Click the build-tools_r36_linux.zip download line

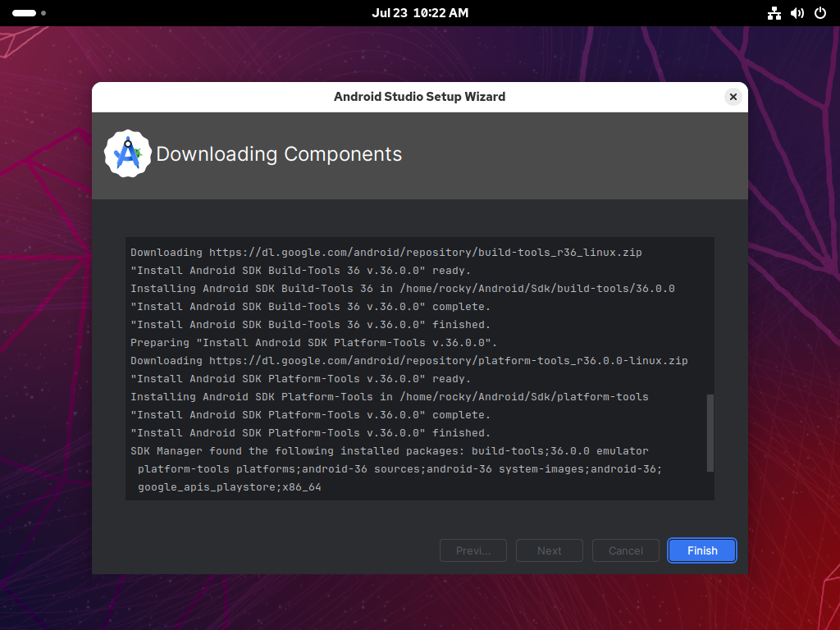click(x=386, y=253)
